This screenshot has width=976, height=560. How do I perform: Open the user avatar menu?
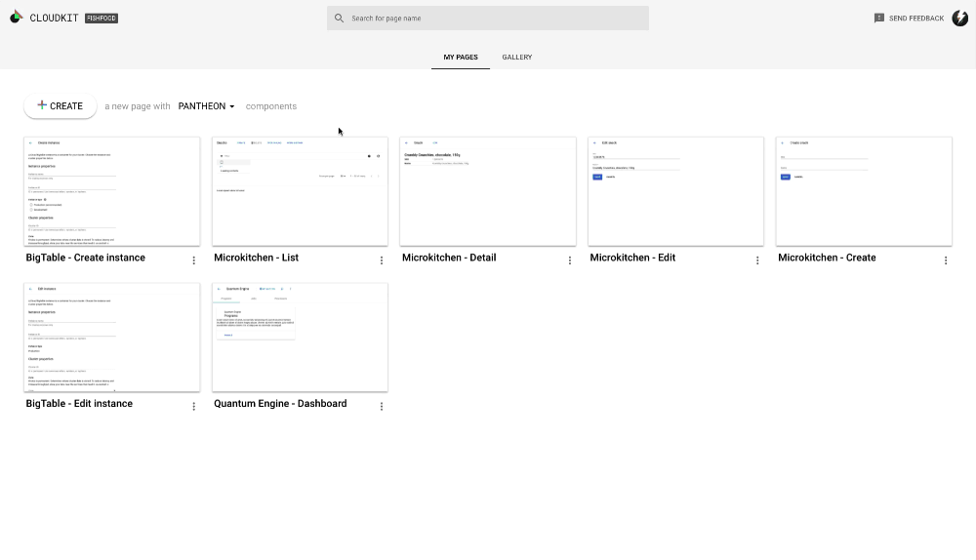(959, 18)
